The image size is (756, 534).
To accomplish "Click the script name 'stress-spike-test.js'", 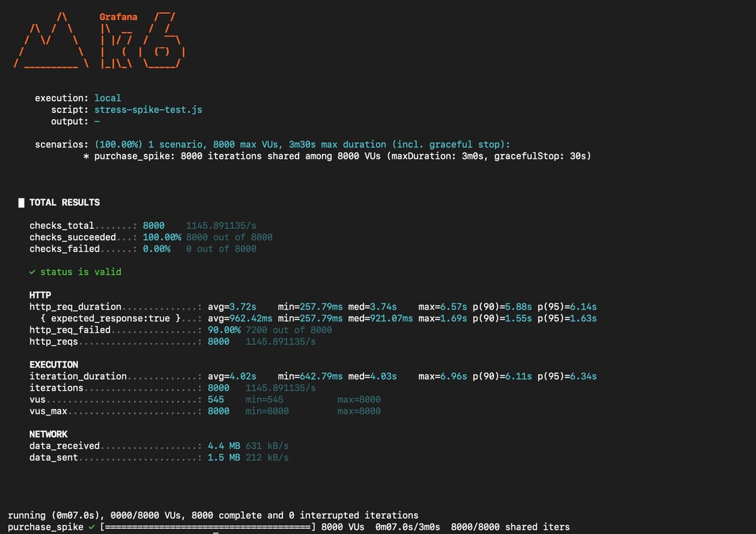I will click(x=148, y=110).
